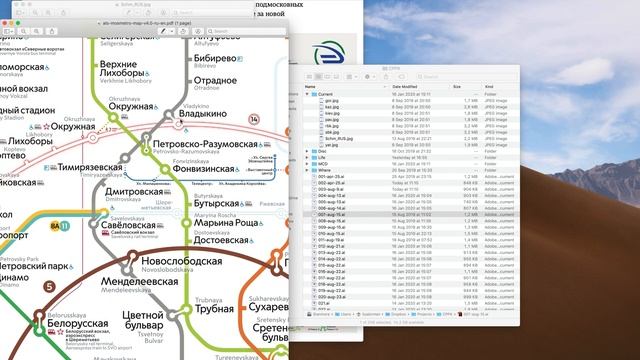This screenshot has height=360, width=640.
Task: Click Новослободская station label
Action: pos(182,261)
